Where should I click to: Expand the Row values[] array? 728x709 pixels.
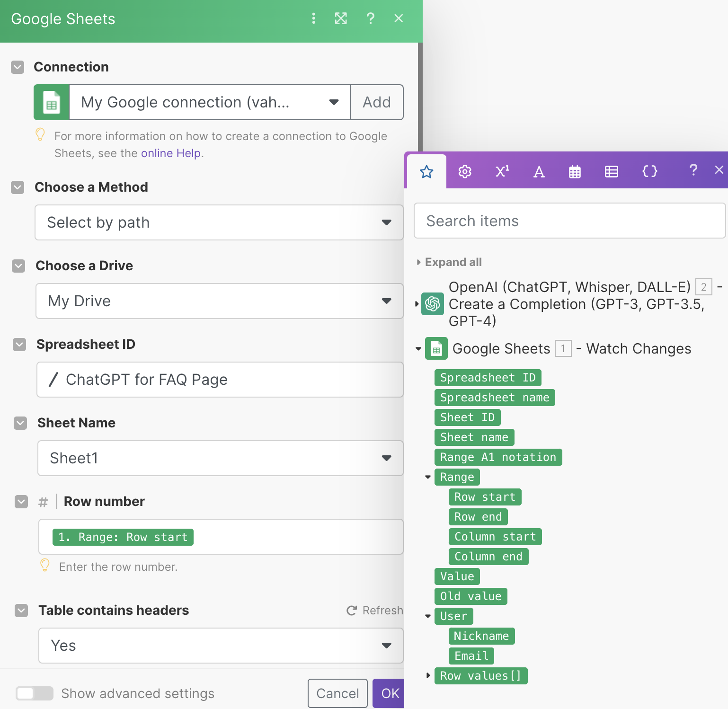428,675
